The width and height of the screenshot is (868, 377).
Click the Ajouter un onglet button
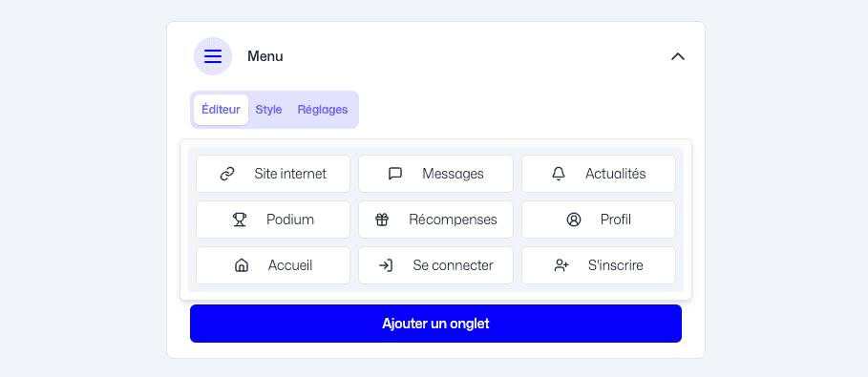coord(435,324)
